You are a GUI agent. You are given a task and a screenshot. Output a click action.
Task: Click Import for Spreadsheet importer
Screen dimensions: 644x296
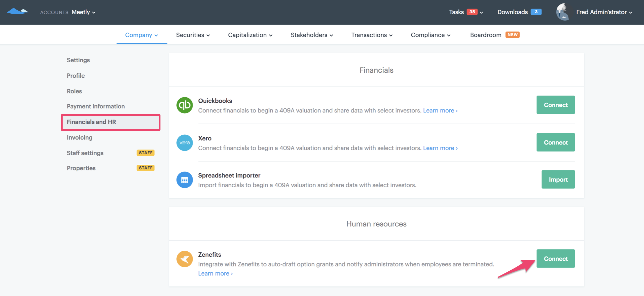tap(558, 180)
